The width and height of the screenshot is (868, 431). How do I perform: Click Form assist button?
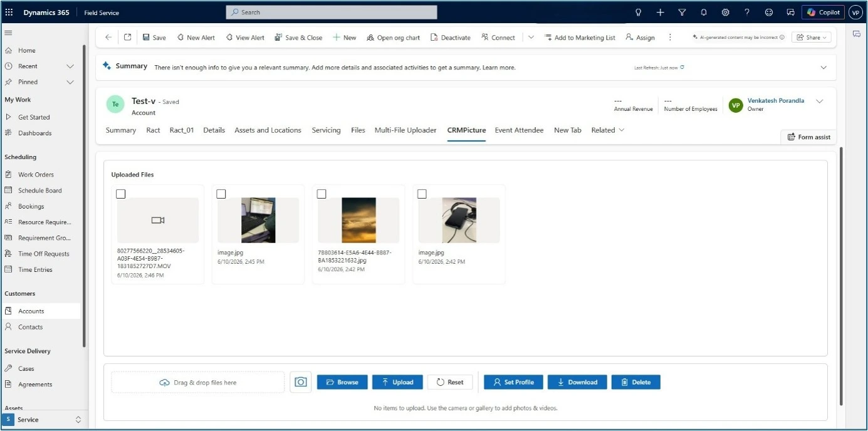coord(808,137)
